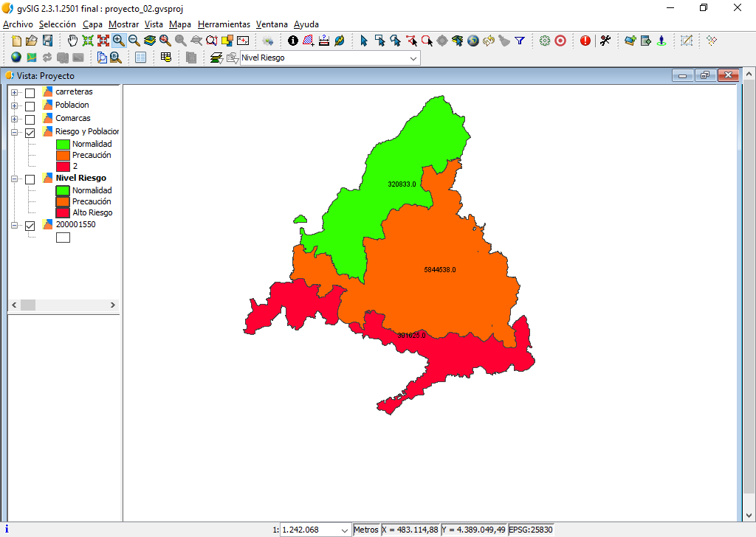Activate the Zoom in magnifier tool
The width and height of the screenshot is (756, 537).
pos(119,41)
